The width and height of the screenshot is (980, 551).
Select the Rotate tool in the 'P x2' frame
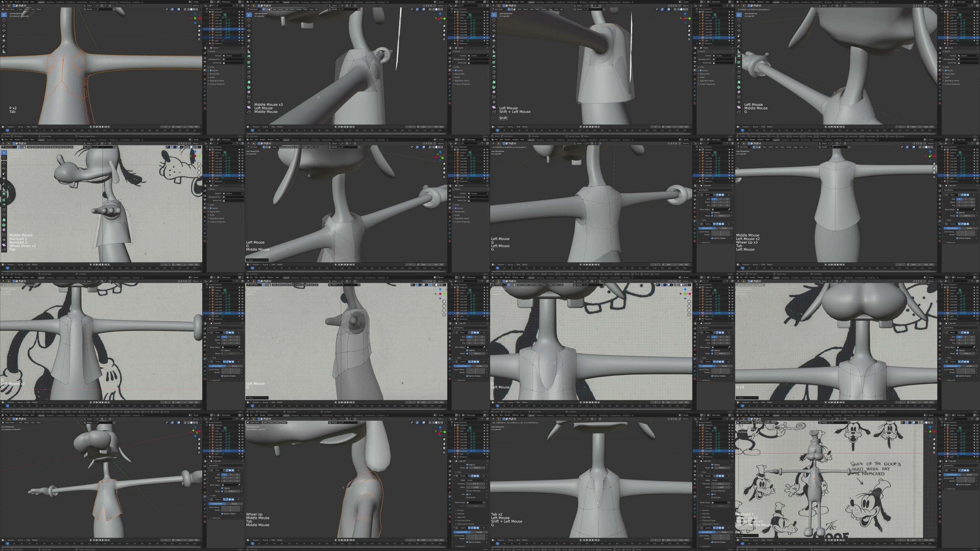tap(4, 30)
